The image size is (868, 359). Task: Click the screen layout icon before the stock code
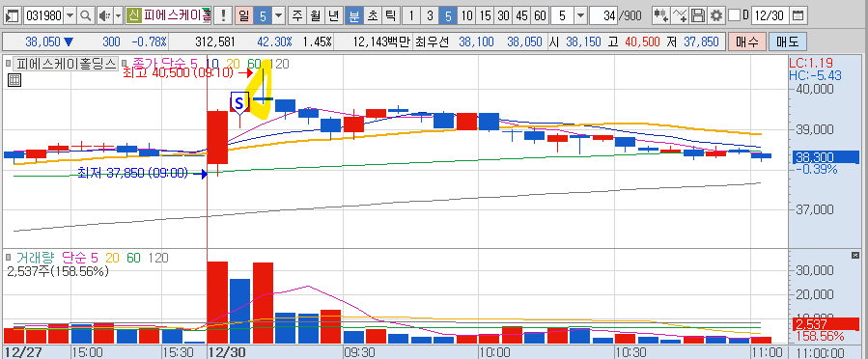pyautogui.click(x=13, y=15)
